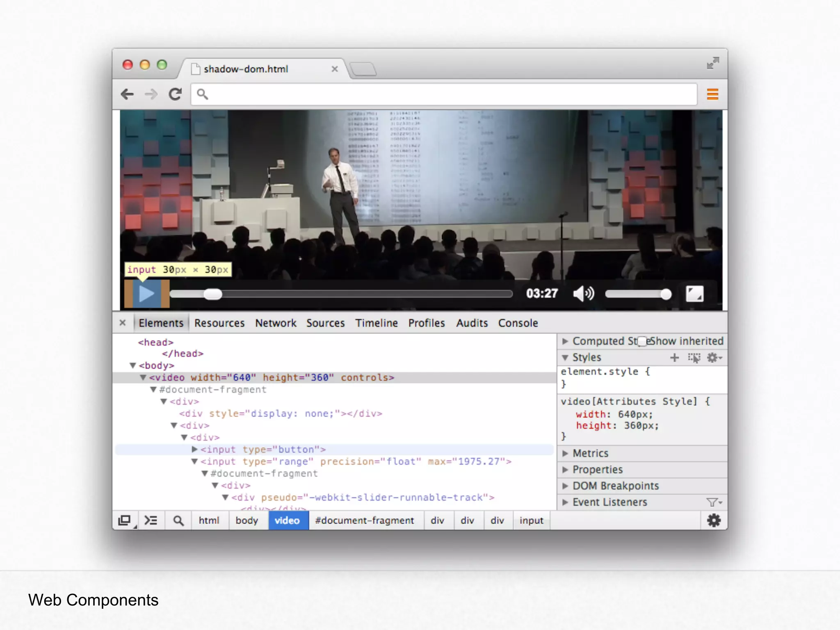Collapse the video element node triangle
The image size is (840, 630).
tap(143, 377)
